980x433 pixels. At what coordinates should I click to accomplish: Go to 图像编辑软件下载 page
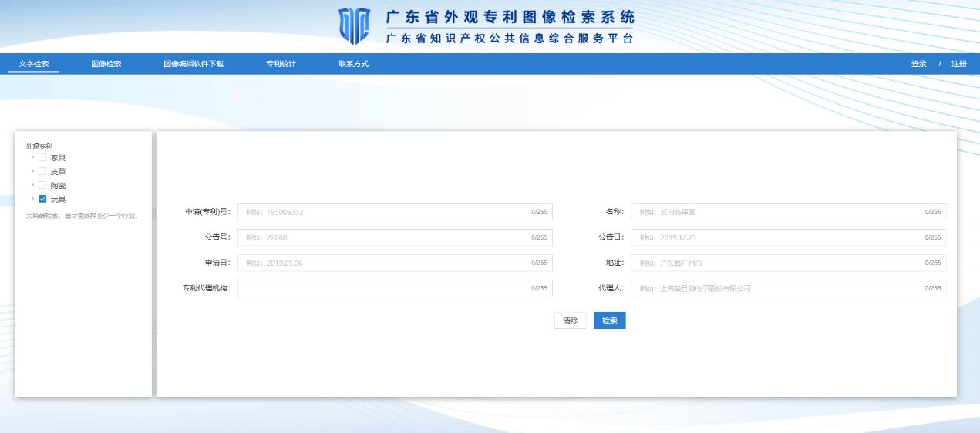193,64
